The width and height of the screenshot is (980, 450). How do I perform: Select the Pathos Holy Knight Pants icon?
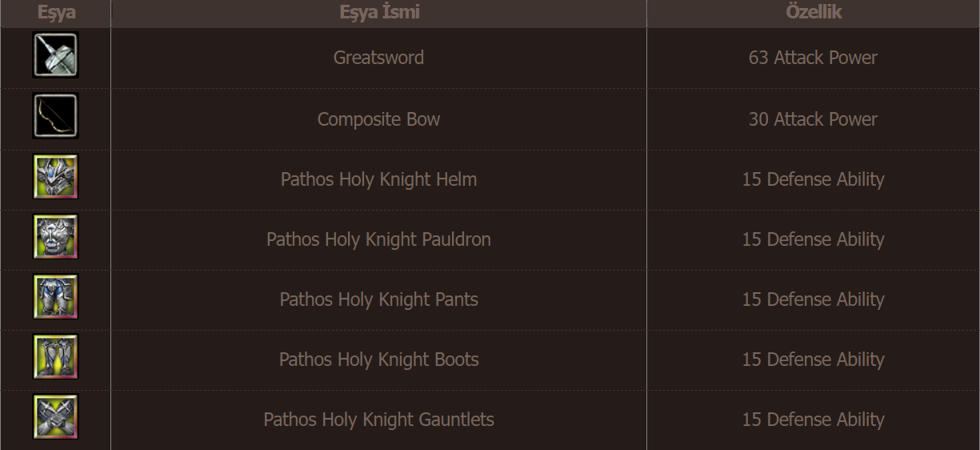click(55, 297)
